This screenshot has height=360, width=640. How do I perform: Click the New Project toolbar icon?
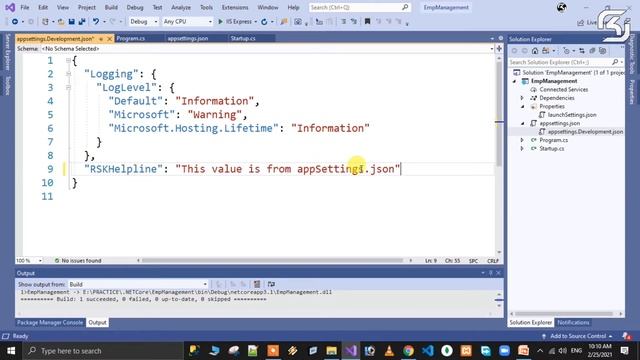coord(45,22)
